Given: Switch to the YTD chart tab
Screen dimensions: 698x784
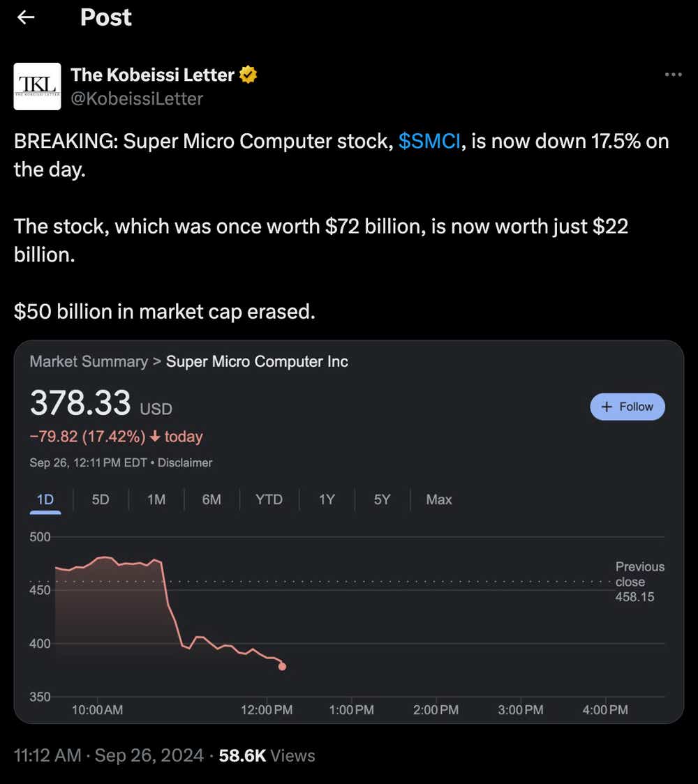Looking at the screenshot, I should point(268,500).
